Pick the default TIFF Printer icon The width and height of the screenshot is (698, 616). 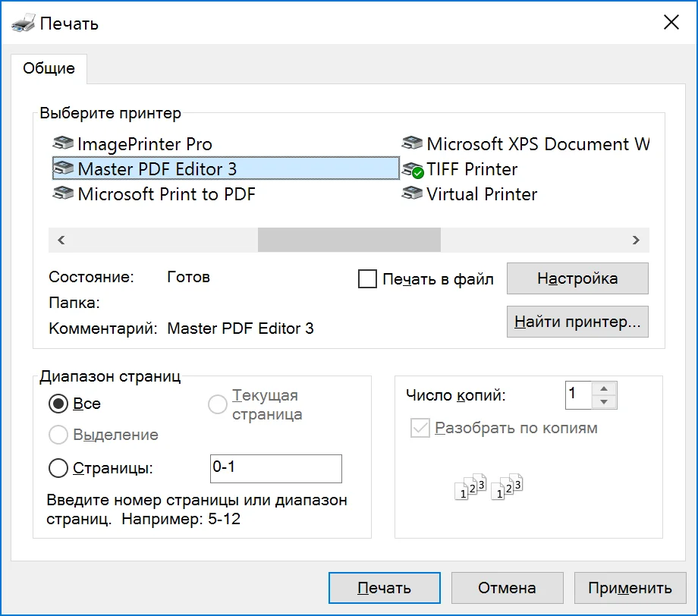pyautogui.click(x=412, y=169)
